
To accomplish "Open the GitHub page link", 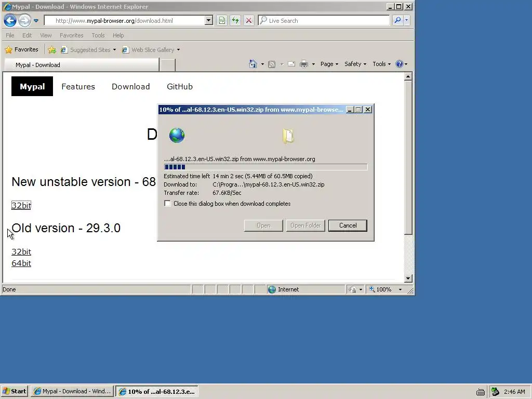I will (179, 87).
